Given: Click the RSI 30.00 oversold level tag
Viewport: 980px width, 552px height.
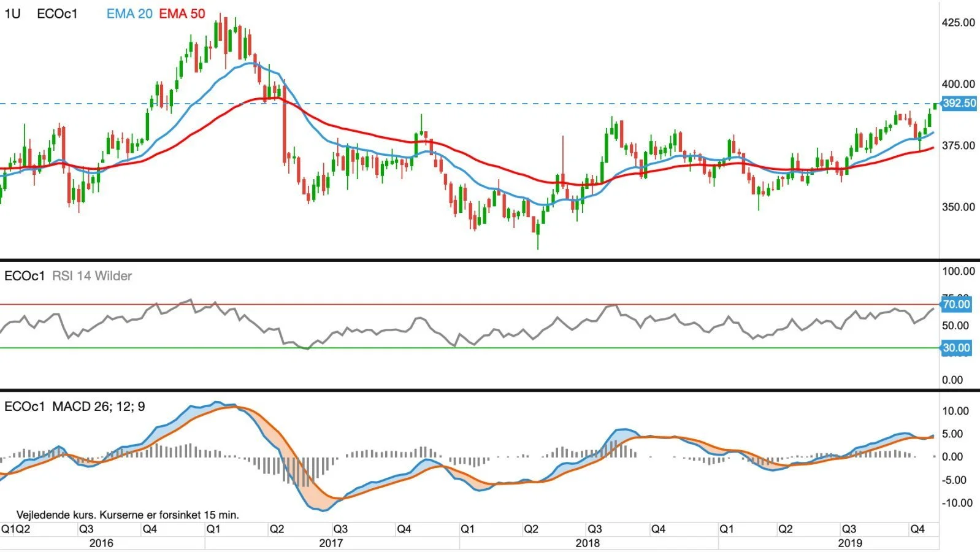Looking at the screenshot, I should pos(956,348).
